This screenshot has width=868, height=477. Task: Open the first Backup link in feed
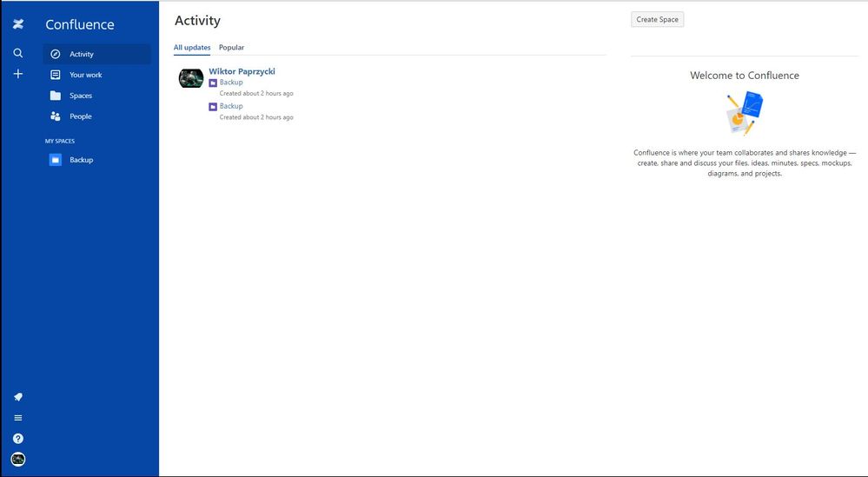tap(231, 83)
